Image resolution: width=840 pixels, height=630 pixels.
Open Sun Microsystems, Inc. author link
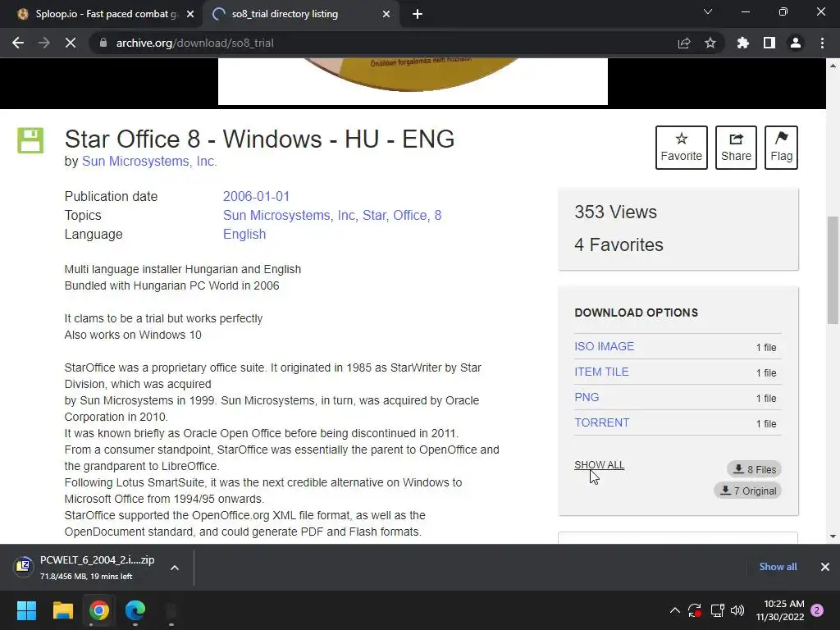149,162
